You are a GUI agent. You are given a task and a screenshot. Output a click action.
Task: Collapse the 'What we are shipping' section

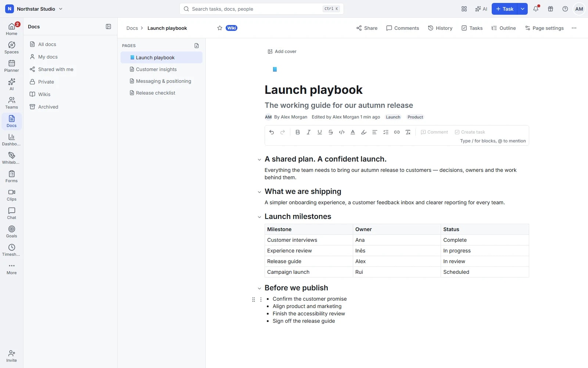259,192
